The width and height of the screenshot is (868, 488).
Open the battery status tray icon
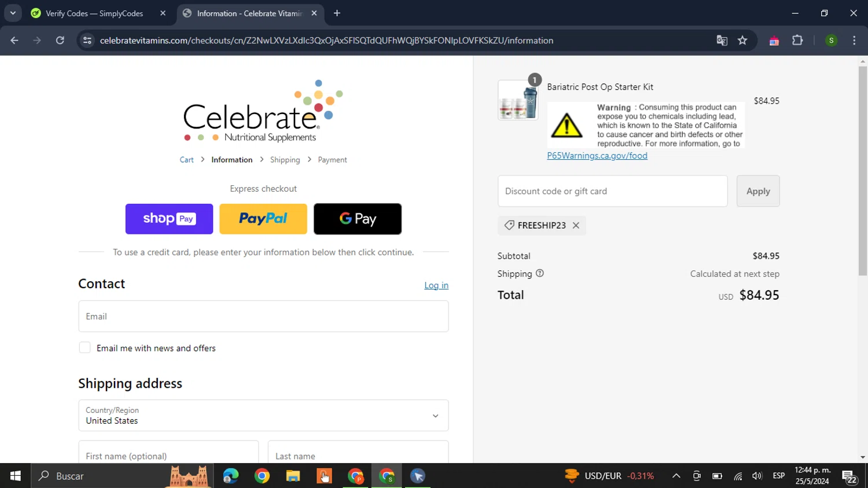[717, 476]
